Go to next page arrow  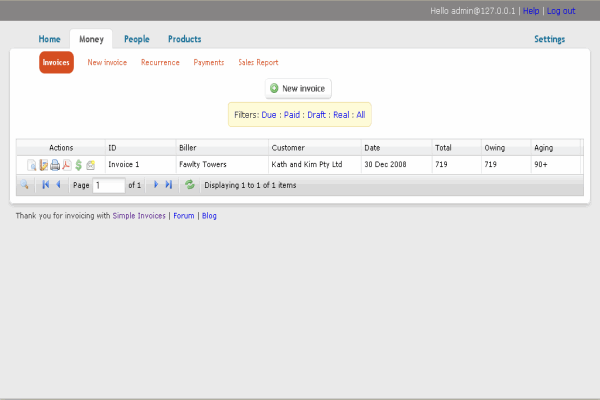(x=156, y=185)
